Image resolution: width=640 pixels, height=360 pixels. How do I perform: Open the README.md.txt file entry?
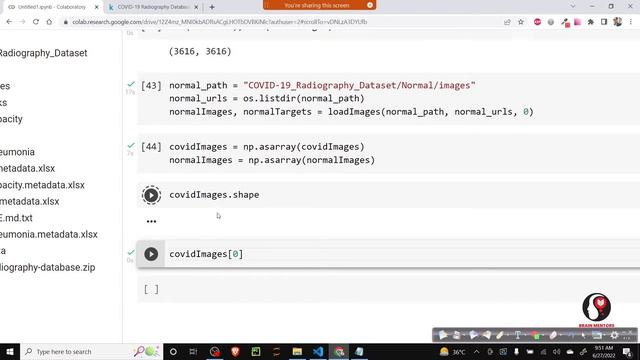(16, 218)
